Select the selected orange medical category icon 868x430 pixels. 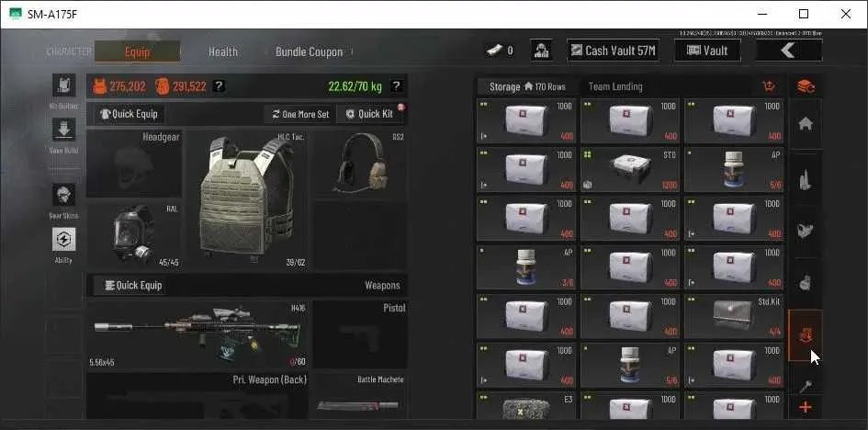[x=806, y=335]
